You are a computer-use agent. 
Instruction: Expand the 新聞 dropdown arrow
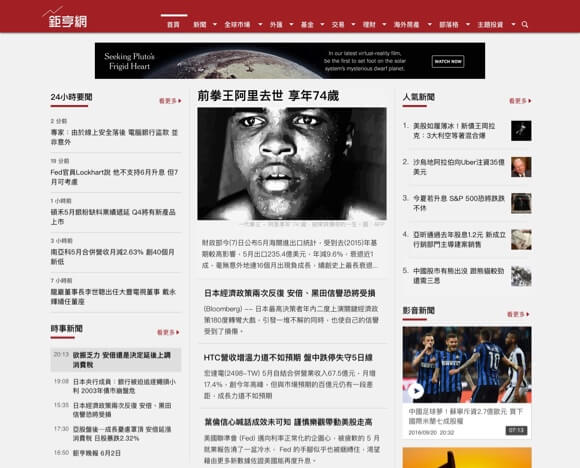click(215, 25)
